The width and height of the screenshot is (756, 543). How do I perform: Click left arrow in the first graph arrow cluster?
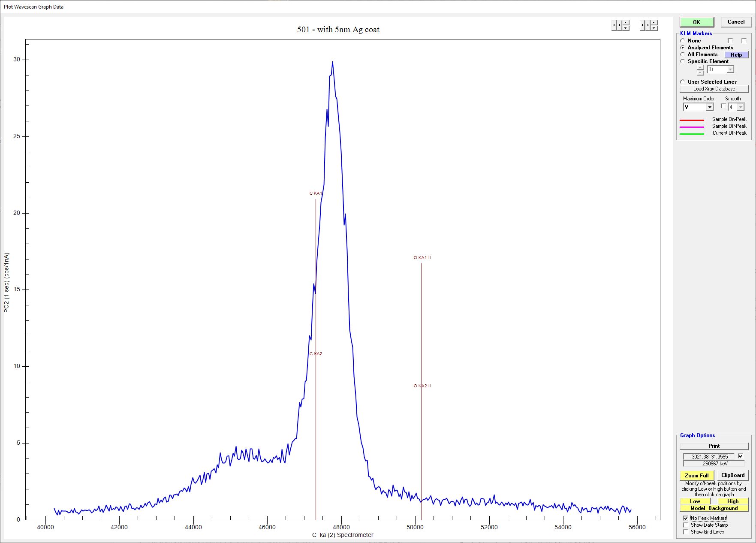click(x=614, y=25)
